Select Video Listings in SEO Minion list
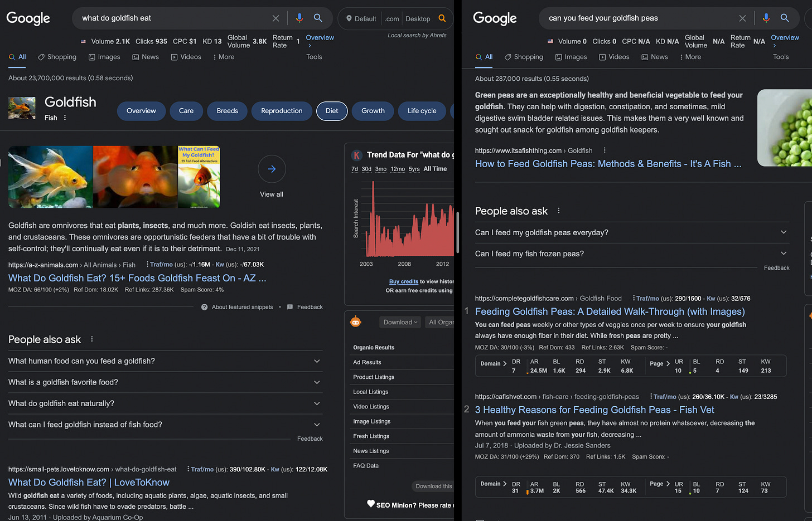The image size is (812, 521). [x=371, y=407]
